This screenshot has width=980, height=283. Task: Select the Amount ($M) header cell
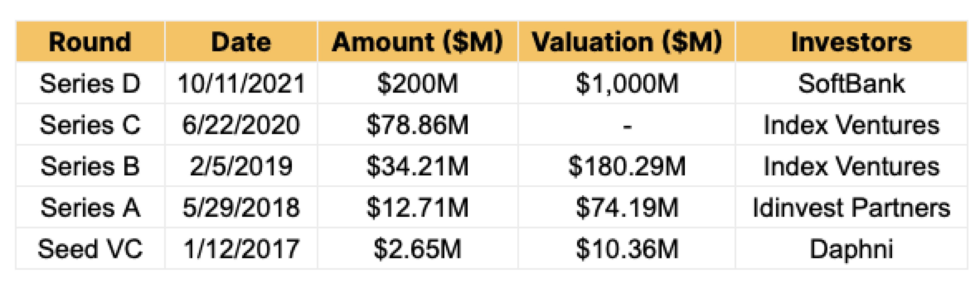tap(417, 42)
